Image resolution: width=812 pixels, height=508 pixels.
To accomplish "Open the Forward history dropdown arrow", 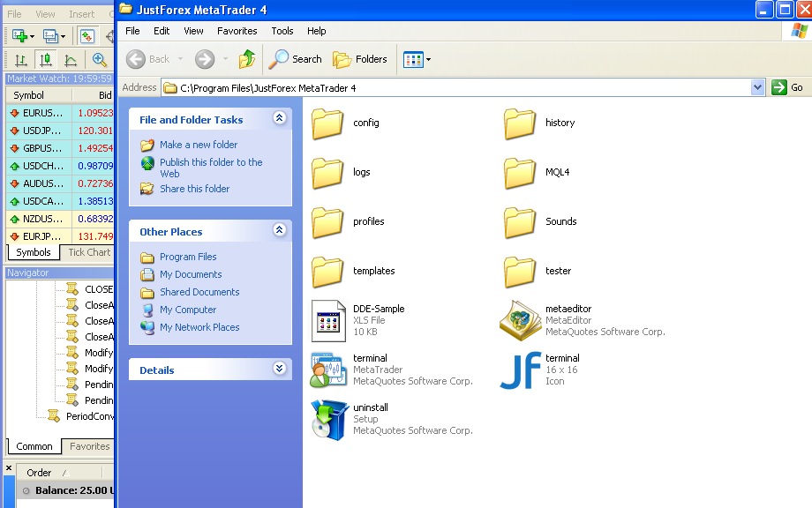I will (x=225, y=59).
